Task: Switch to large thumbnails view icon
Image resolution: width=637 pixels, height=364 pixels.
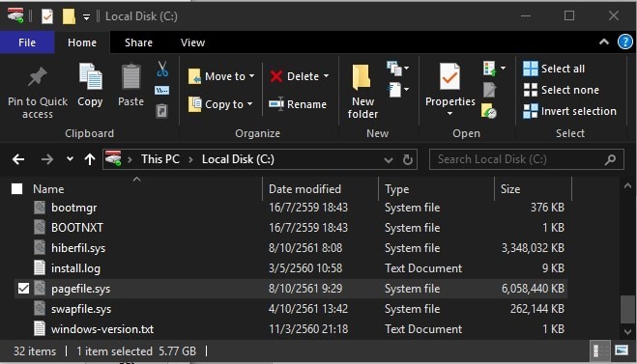Action: [x=622, y=350]
